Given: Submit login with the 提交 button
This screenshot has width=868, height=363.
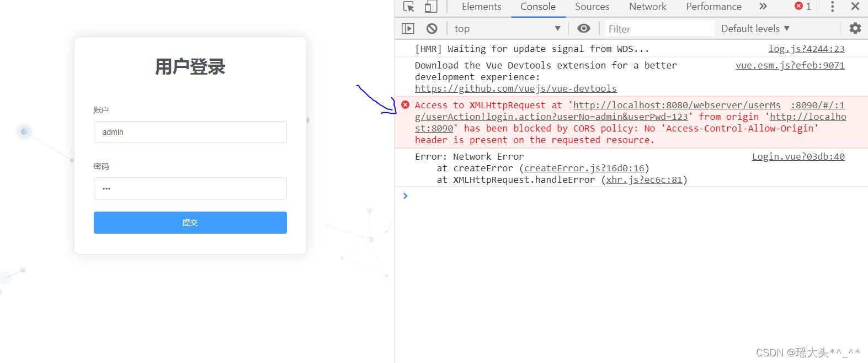Looking at the screenshot, I should click(190, 223).
